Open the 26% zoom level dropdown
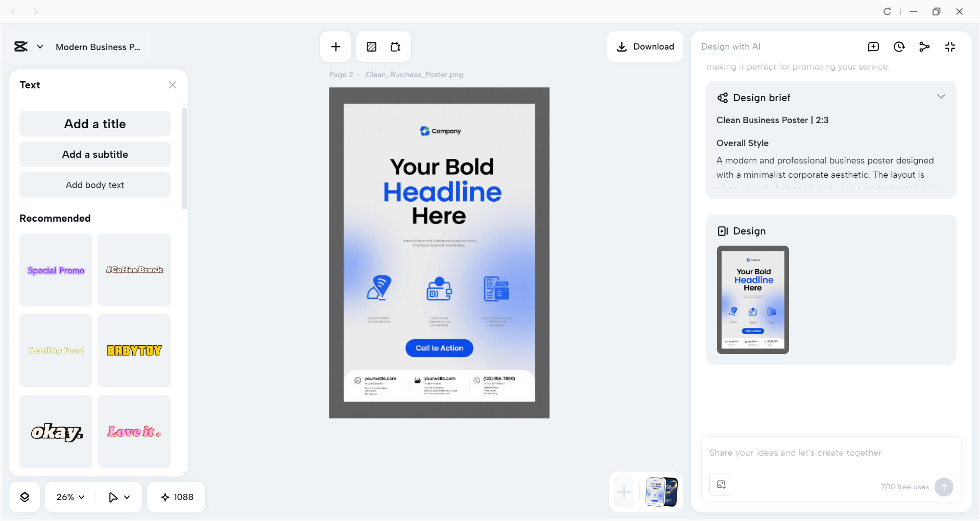This screenshot has height=521, width=980. tap(70, 497)
